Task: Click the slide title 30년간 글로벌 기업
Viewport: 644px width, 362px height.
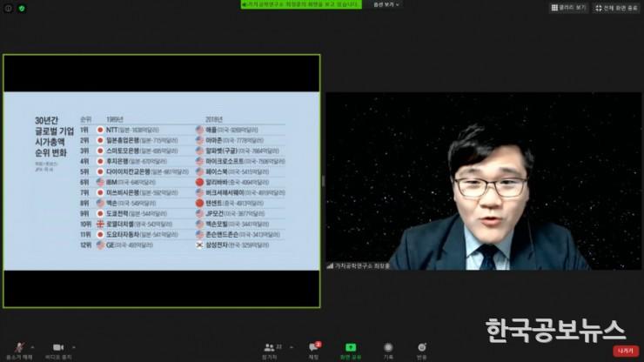Action: tap(54, 125)
